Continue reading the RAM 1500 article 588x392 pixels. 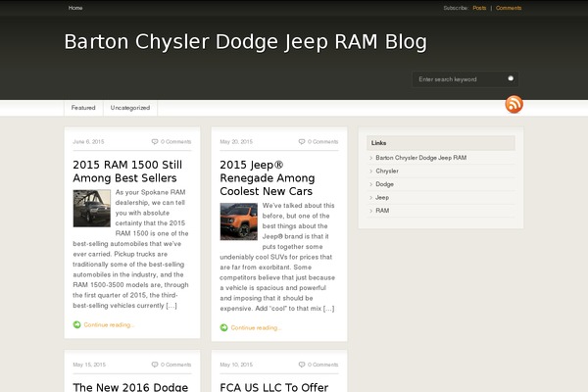pos(109,324)
